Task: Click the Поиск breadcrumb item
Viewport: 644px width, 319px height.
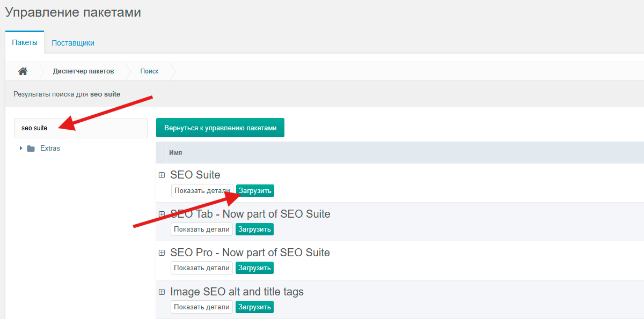Action: click(149, 71)
